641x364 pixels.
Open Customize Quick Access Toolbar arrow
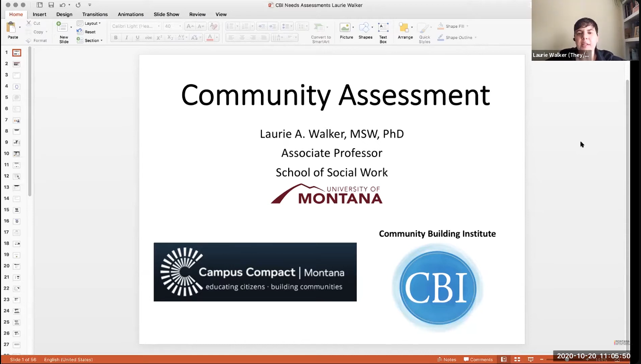coord(90,5)
